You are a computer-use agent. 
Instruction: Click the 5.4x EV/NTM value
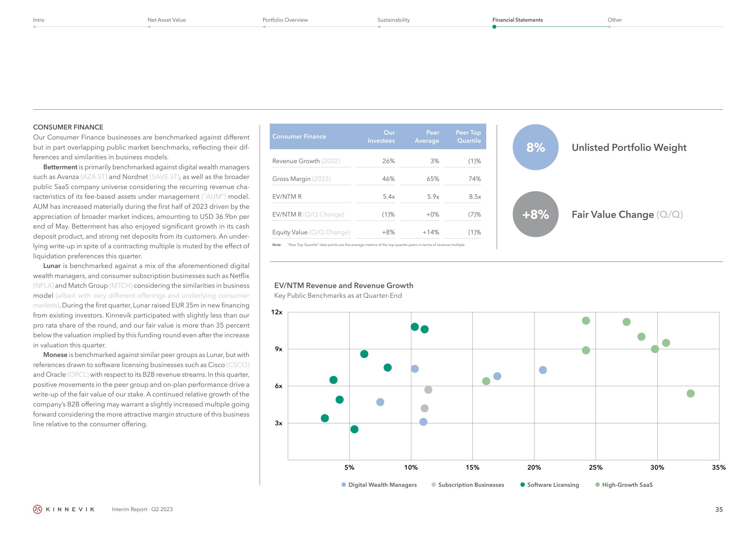(389, 196)
